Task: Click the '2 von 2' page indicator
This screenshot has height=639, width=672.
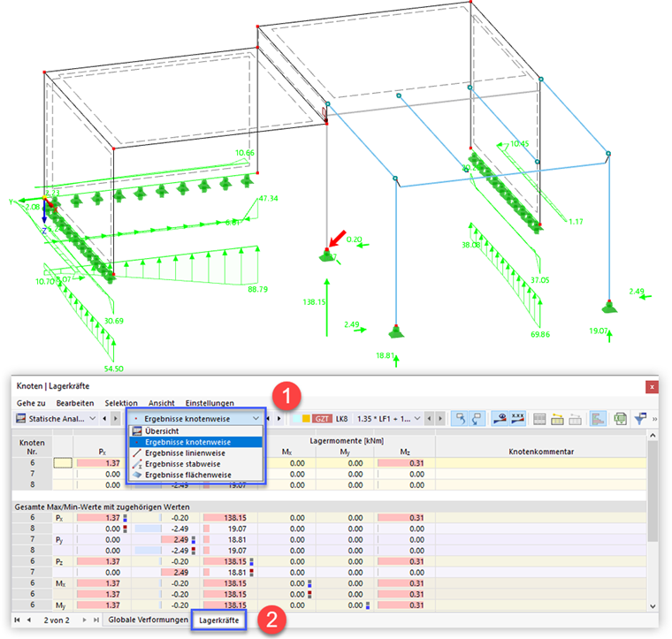Action: [56, 620]
